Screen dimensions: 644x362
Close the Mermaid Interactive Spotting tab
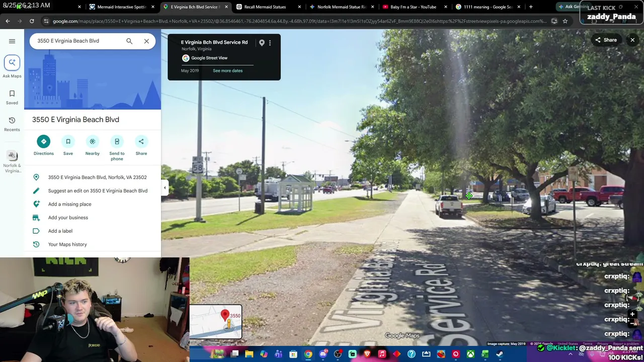(x=153, y=7)
